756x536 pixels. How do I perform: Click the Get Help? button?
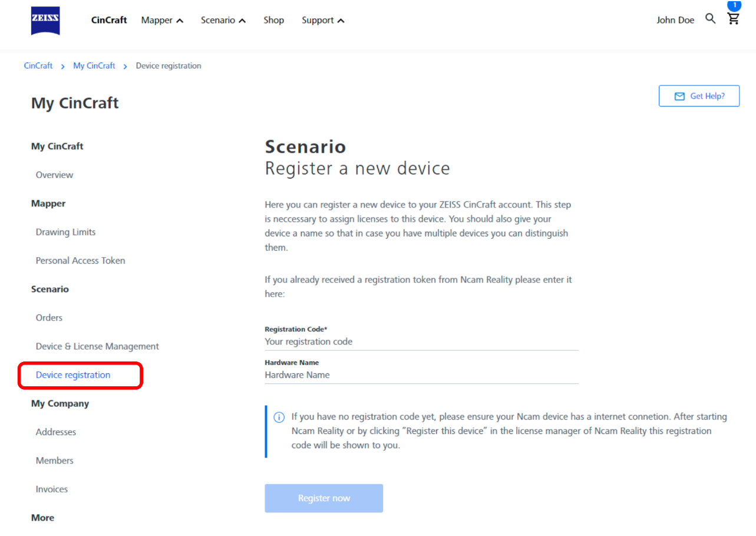coord(699,96)
